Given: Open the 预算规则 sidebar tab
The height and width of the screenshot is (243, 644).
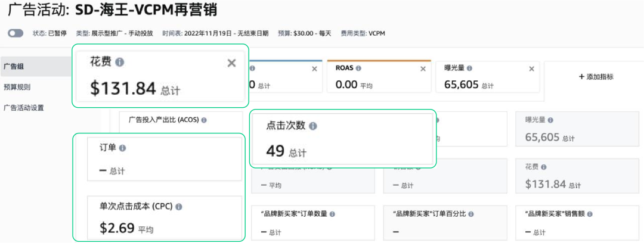Looking at the screenshot, I should [17, 87].
